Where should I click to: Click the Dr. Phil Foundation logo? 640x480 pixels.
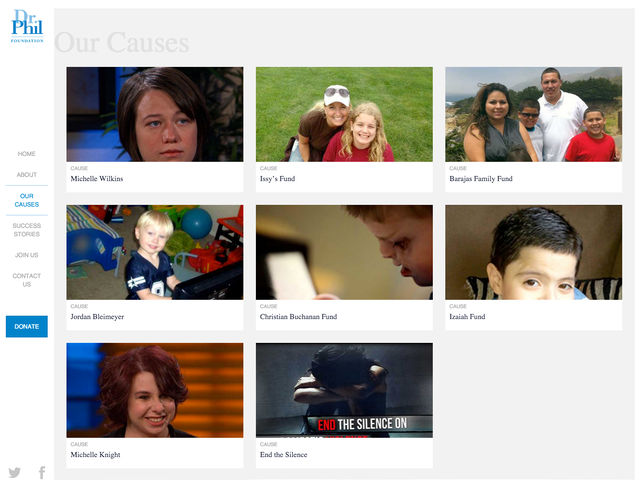pos(27,26)
